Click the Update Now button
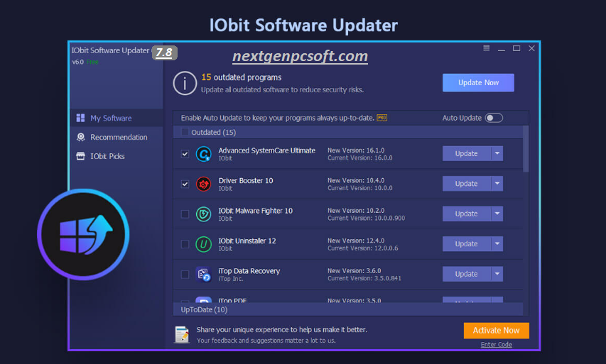 (478, 82)
